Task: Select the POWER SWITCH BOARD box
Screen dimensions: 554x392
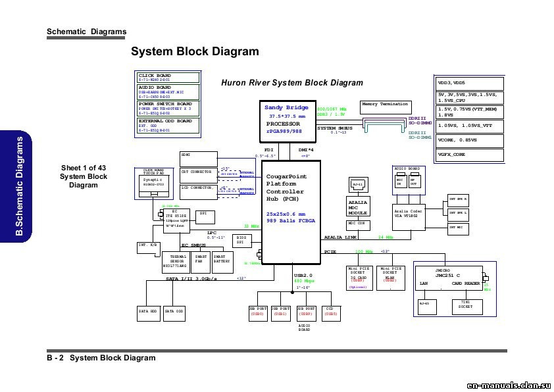Action: (x=168, y=109)
